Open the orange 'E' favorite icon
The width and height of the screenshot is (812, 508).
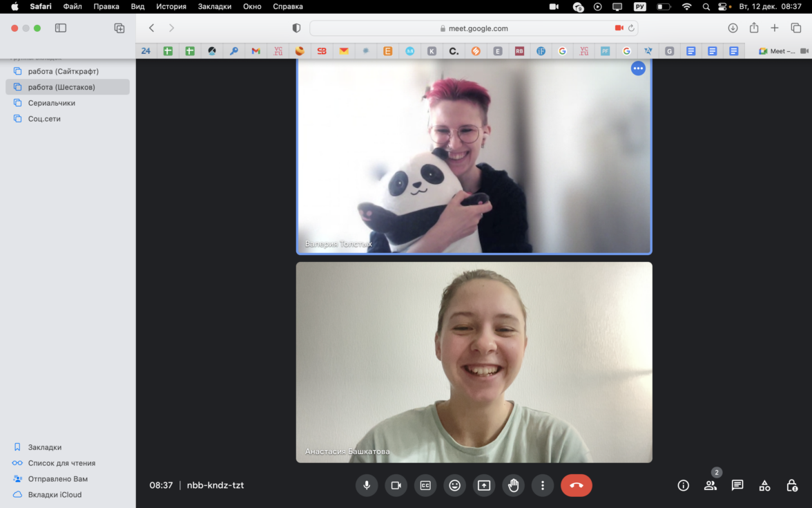tap(387, 51)
